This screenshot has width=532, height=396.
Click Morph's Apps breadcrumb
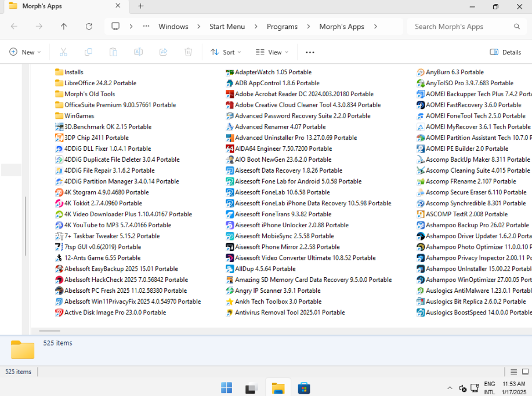pos(342,27)
